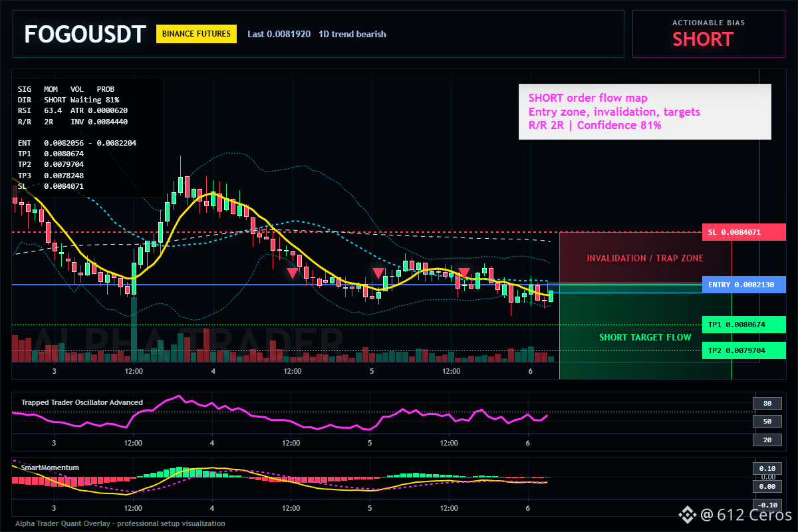Click the blue ENTRY 0.0082130 price tag
The height and width of the screenshot is (532, 798).
tap(743, 285)
